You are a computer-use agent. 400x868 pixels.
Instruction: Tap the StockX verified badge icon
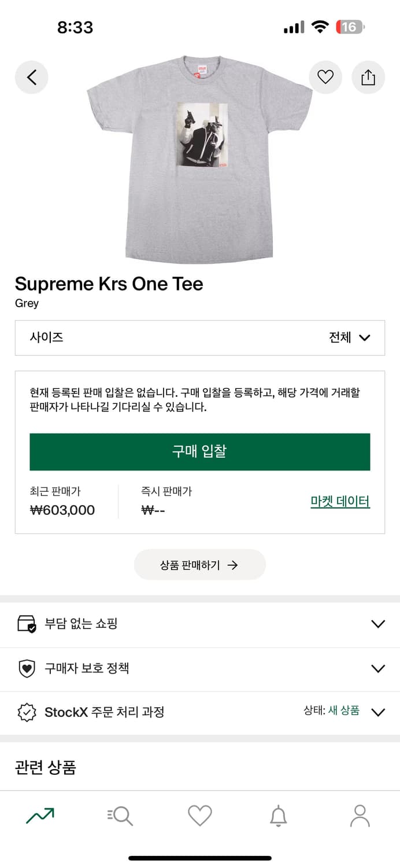point(27,712)
